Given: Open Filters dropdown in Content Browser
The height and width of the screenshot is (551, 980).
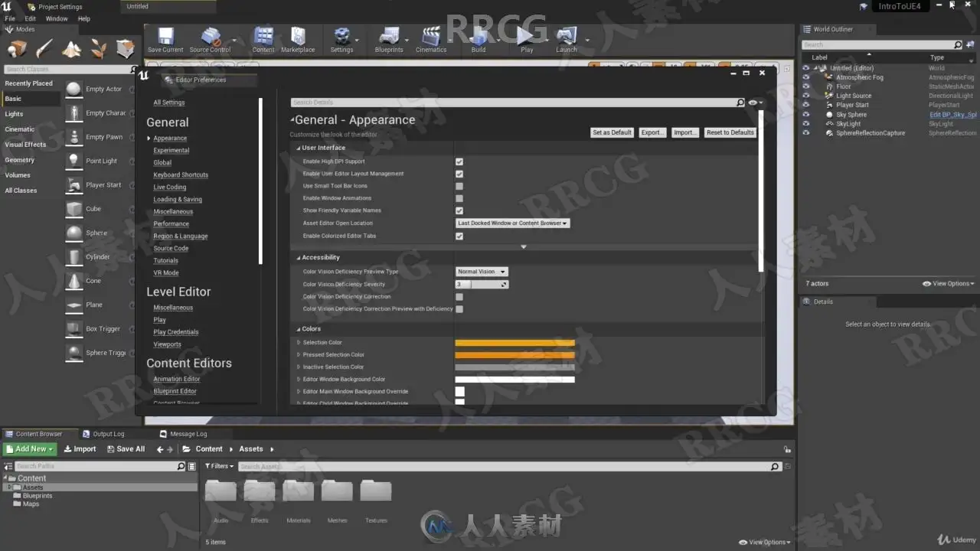Looking at the screenshot, I should coord(218,466).
